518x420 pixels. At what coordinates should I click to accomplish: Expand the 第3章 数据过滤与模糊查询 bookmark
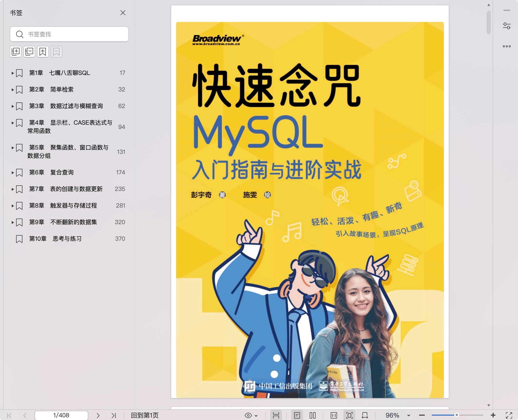pos(13,106)
